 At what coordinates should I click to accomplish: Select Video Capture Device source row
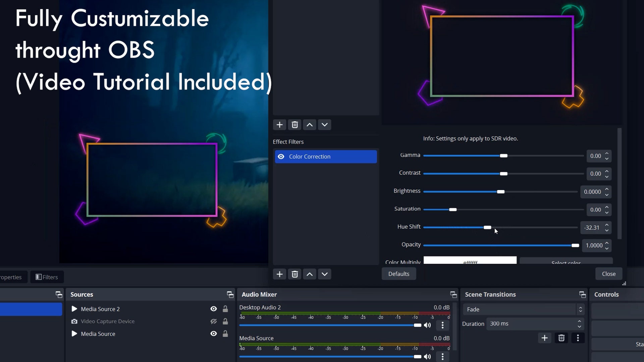[x=150, y=321]
